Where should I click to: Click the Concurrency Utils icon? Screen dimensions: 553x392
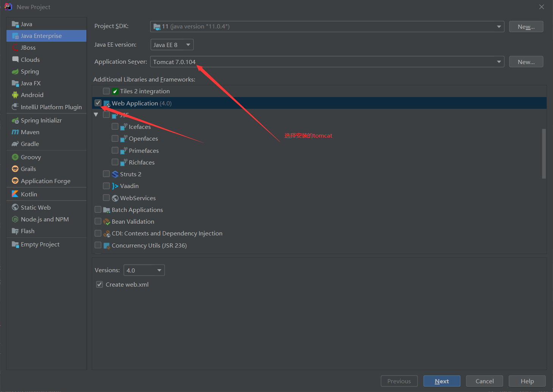click(x=107, y=246)
